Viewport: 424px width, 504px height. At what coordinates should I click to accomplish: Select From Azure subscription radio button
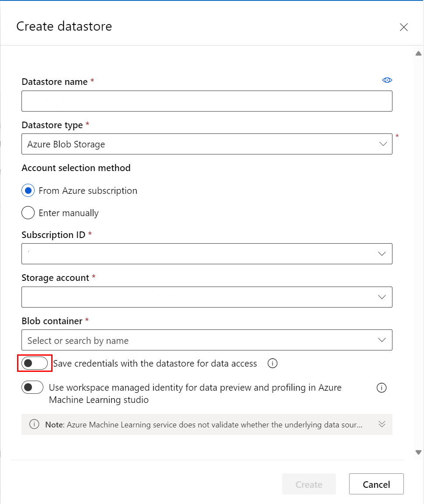coord(28,191)
